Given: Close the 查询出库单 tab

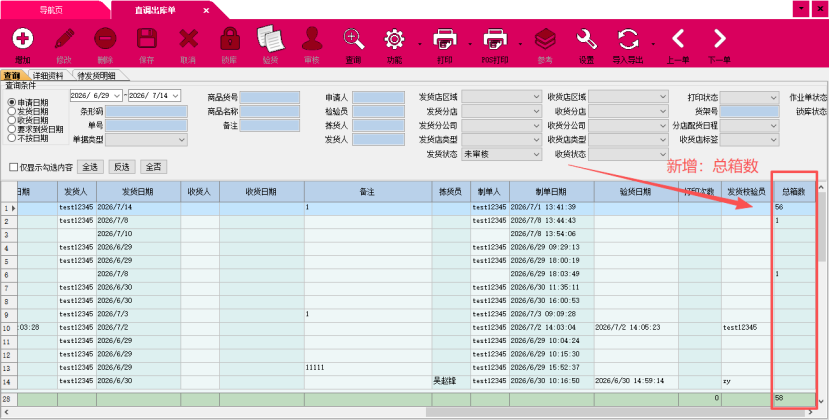Looking at the screenshot, I should click(206, 10).
